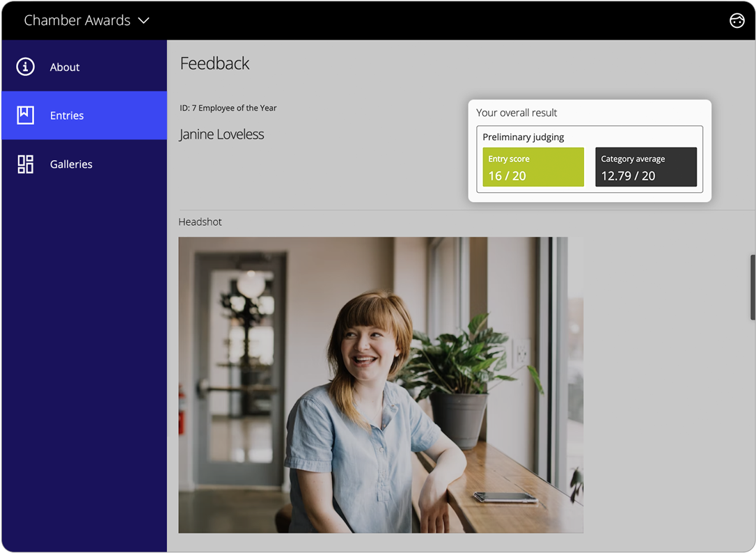The image size is (756, 555).
Task: Click the dark Category average box
Action: pyautogui.click(x=646, y=167)
